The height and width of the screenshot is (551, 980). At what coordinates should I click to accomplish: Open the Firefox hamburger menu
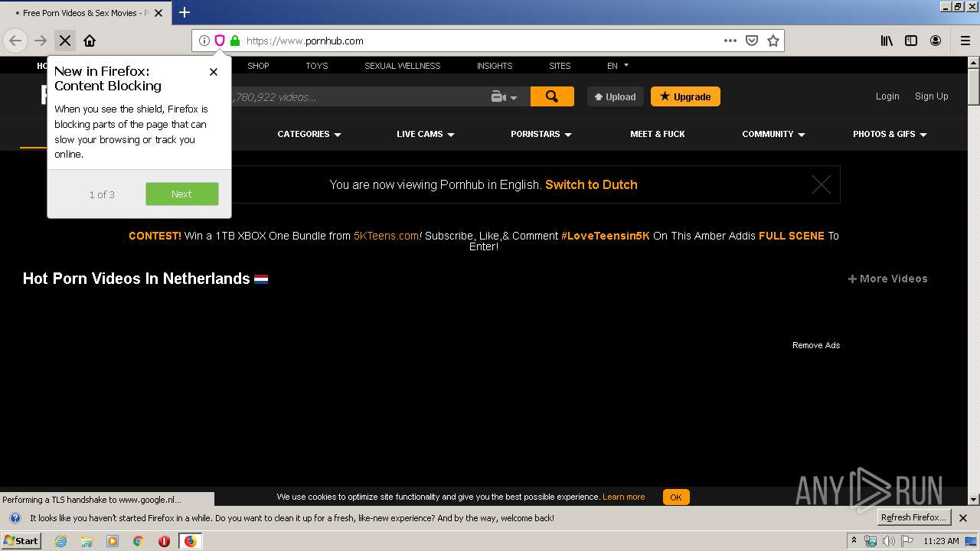(x=965, y=41)
